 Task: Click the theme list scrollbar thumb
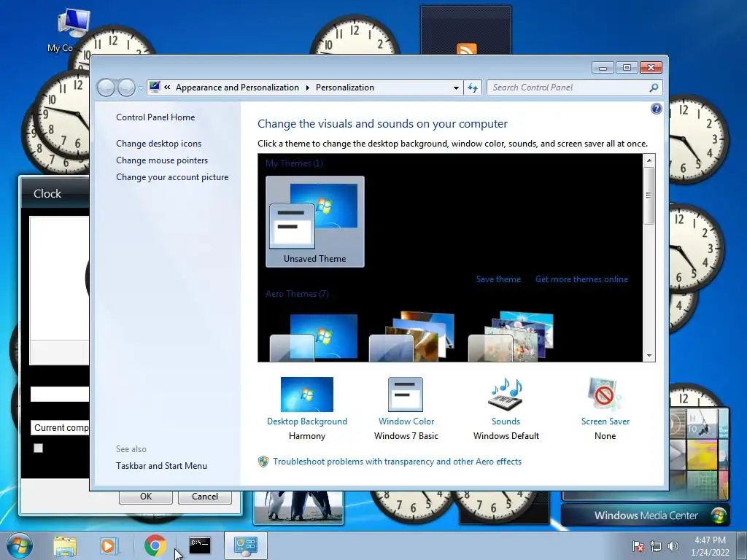tap(649, 195)
